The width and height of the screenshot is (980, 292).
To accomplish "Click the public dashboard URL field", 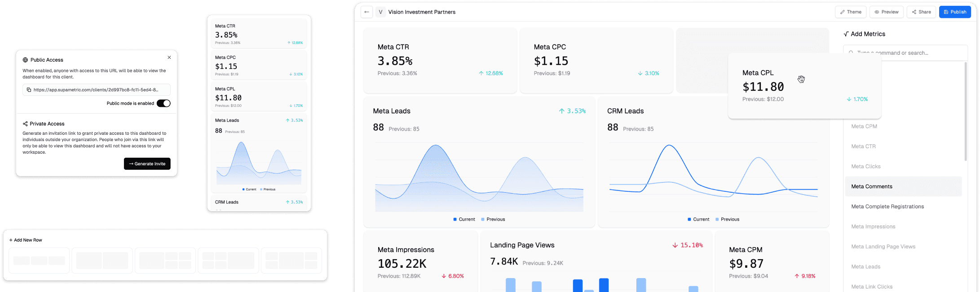I will [97, 90].
